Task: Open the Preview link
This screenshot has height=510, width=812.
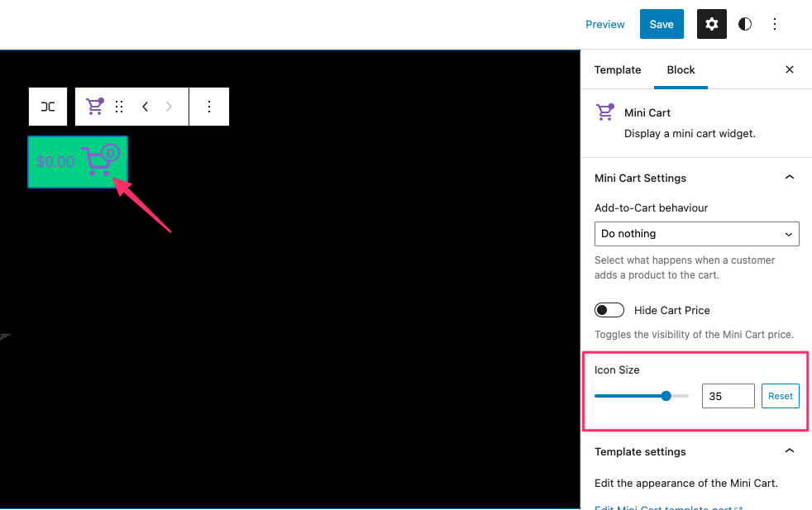Action: (x=604, y=24)
